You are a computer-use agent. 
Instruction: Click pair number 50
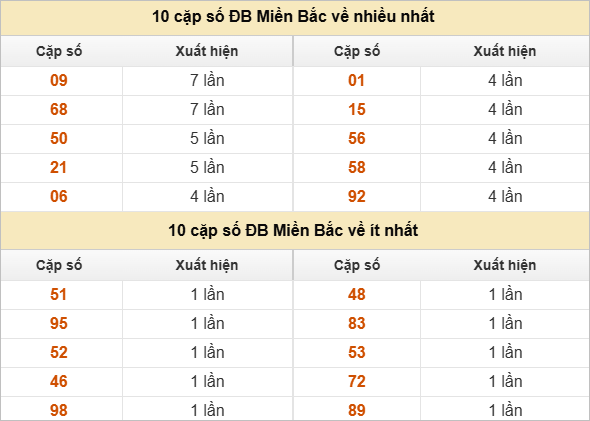tap(59, 138)
